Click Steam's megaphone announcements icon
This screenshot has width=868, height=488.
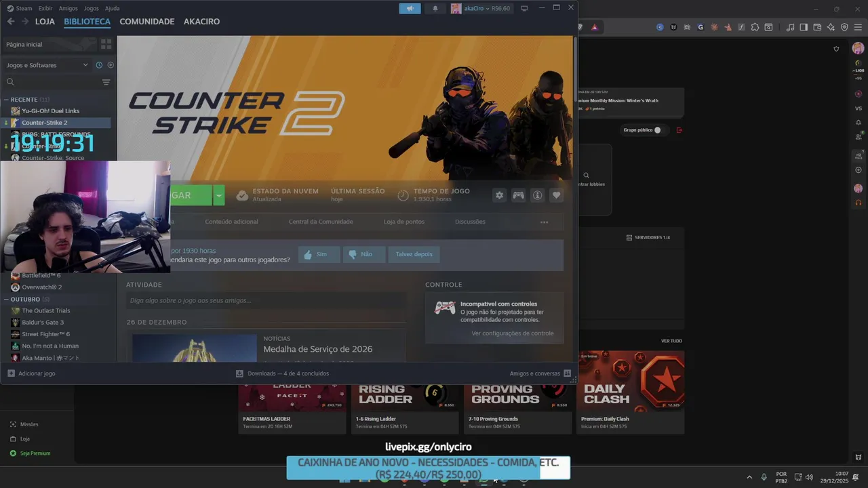(410, 8)
